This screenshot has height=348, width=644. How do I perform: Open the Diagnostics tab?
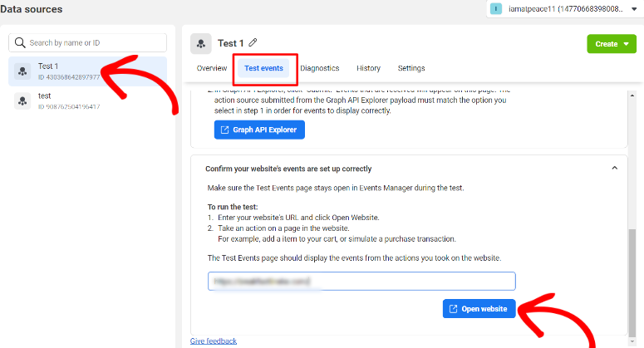click(x=320, y=68)
